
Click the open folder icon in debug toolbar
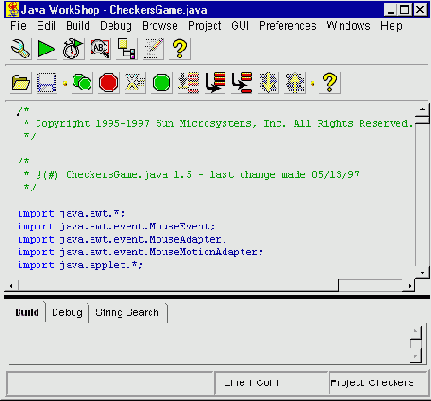[x=21, y=83]
